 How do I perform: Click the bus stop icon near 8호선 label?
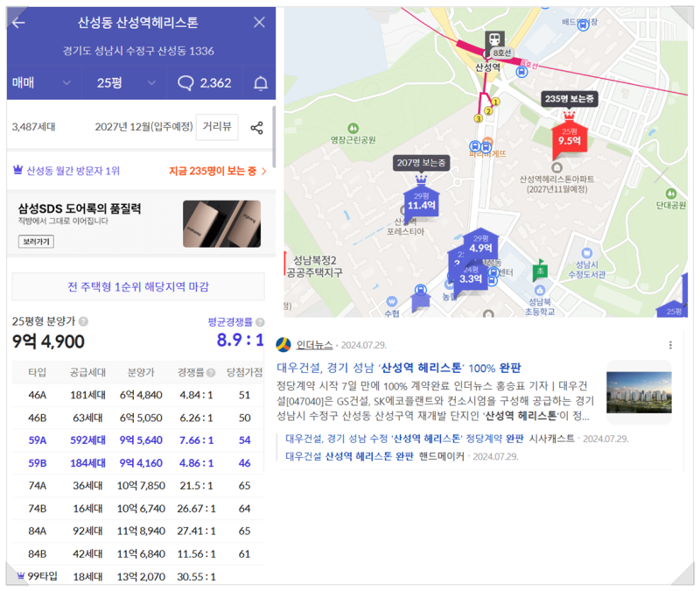click(x=521, y=72)
